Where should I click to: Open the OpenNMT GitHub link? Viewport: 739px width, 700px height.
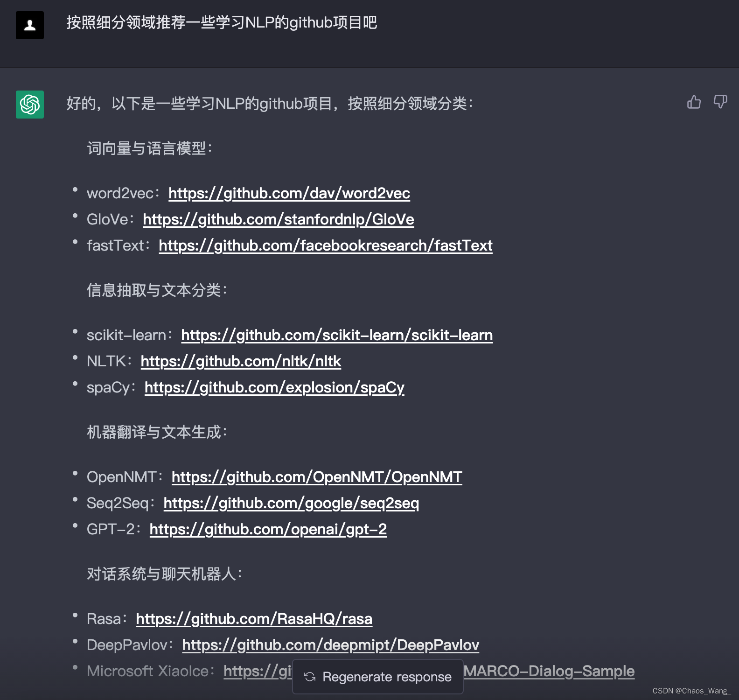[x=317, y=477]
